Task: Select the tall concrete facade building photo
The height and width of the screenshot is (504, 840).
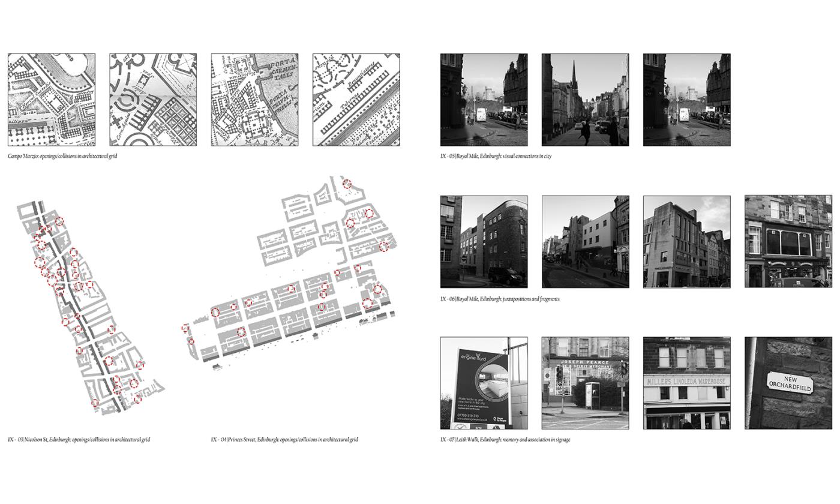Action: [x=686, y=241]
